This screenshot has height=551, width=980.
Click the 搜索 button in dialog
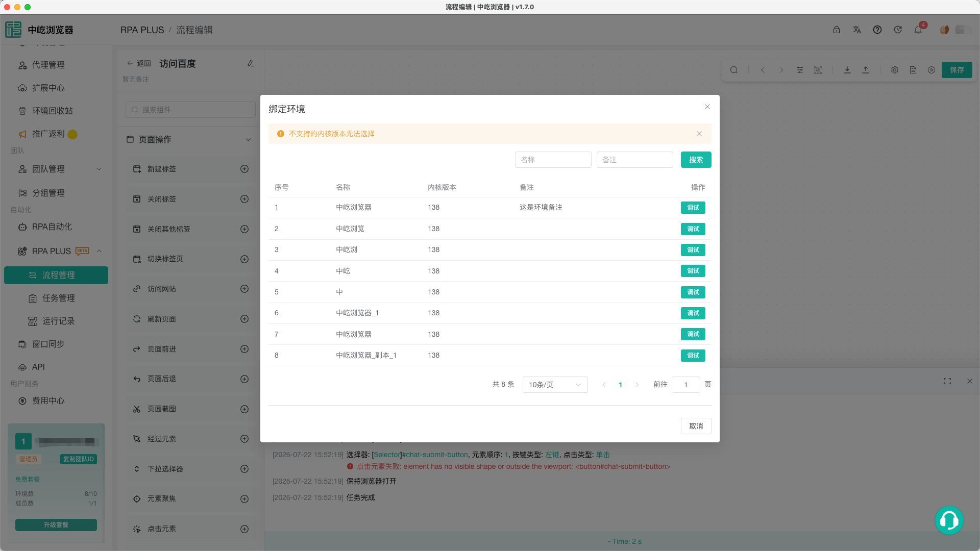696,160
